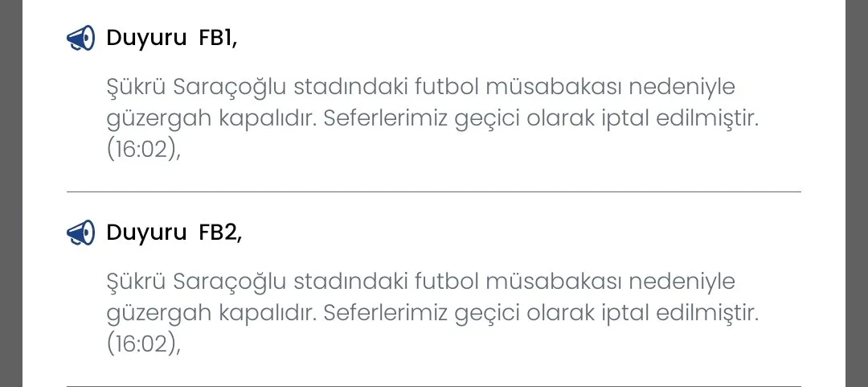This screenshot has height=387, width=868.
Task: Click the 16:02 timestamp under FB2 announcement
Action: (141, 345)
